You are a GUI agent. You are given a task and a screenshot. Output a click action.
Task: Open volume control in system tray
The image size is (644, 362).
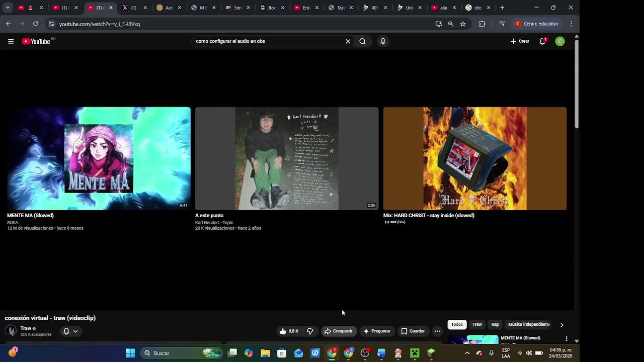pyautogui.click(x=529, y=353)
